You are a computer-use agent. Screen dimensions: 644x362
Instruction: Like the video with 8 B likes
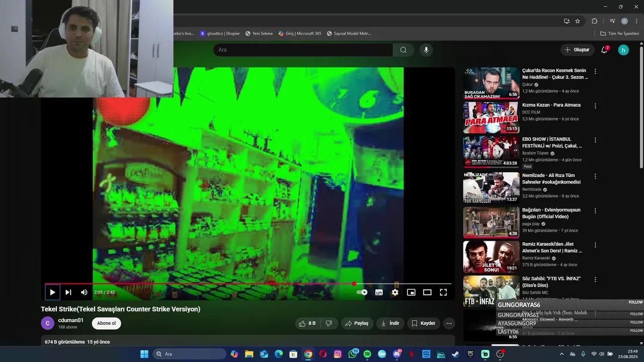tap(307, 323)
